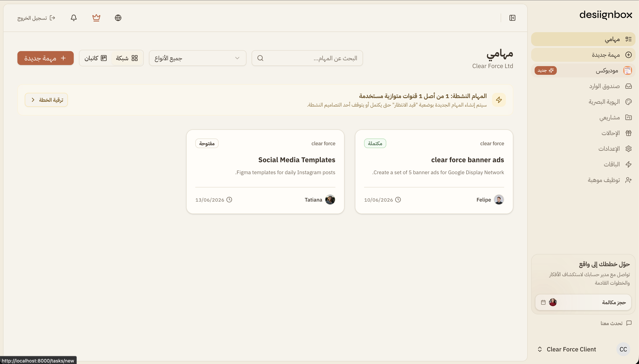The height and width of the screenshot is (364, 639).
Task: Select مهمة جديدة in the sidebar
Action: click(x=583, y=55)
